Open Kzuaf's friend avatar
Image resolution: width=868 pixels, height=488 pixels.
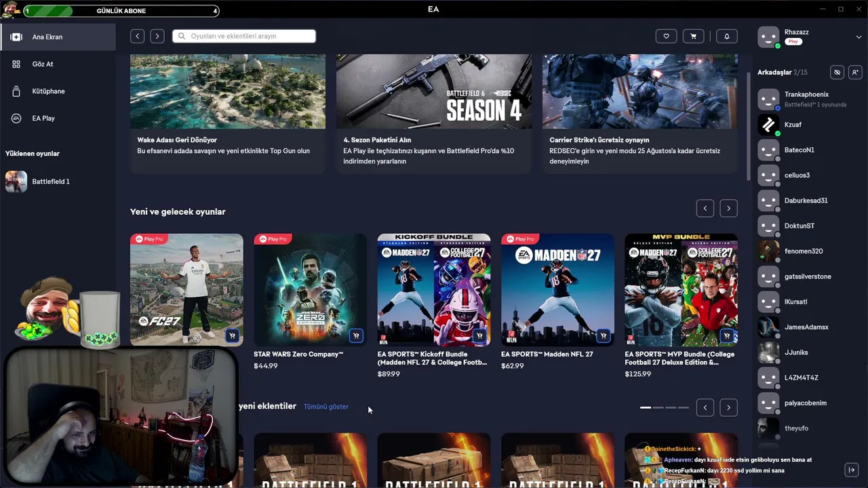(x=768, y=125)
